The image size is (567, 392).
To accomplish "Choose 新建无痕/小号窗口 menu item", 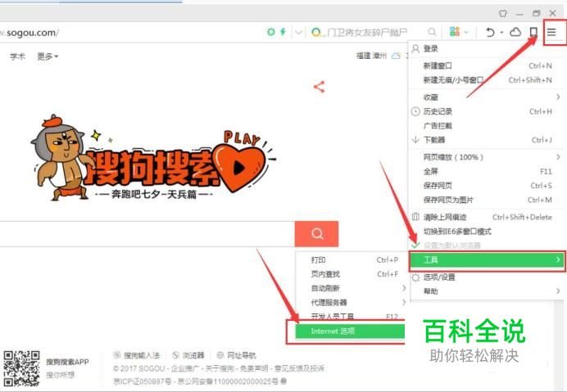I will pos(487,80).
